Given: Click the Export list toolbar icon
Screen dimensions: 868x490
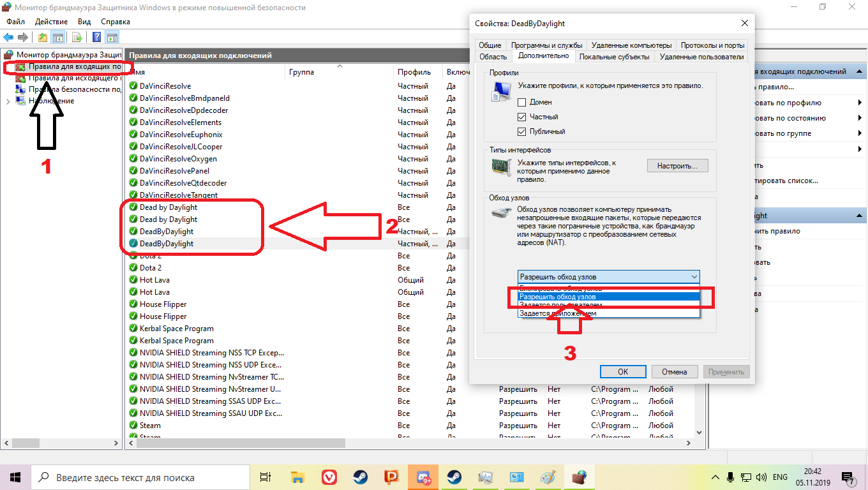Looking at the screenshot, I should coord(77,37).
